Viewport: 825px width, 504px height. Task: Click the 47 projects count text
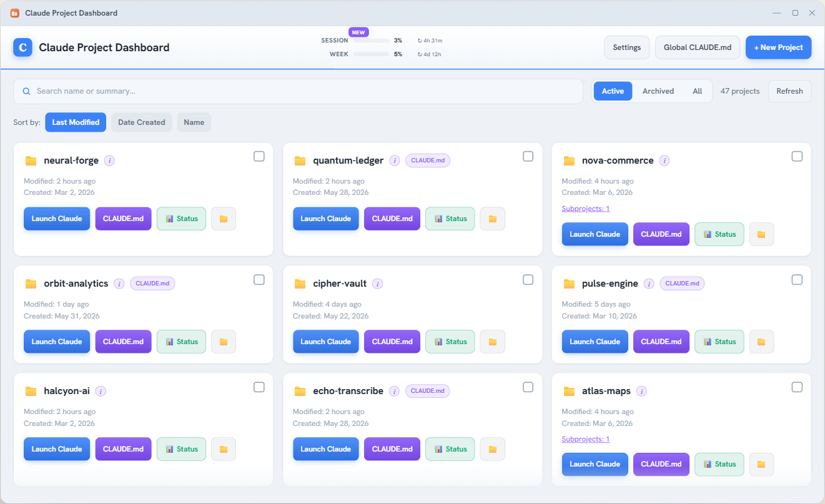coord(740,91)
